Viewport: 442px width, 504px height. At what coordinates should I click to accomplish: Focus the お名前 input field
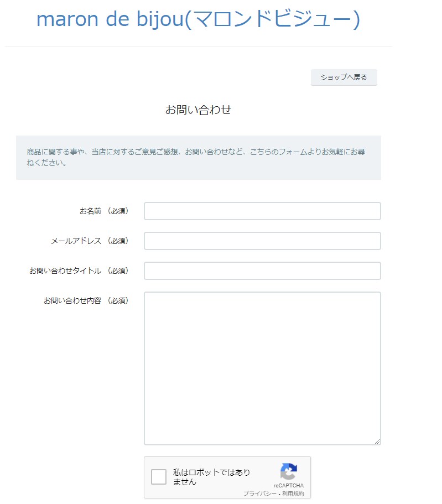pyautogui.click(x=262, y=211)
